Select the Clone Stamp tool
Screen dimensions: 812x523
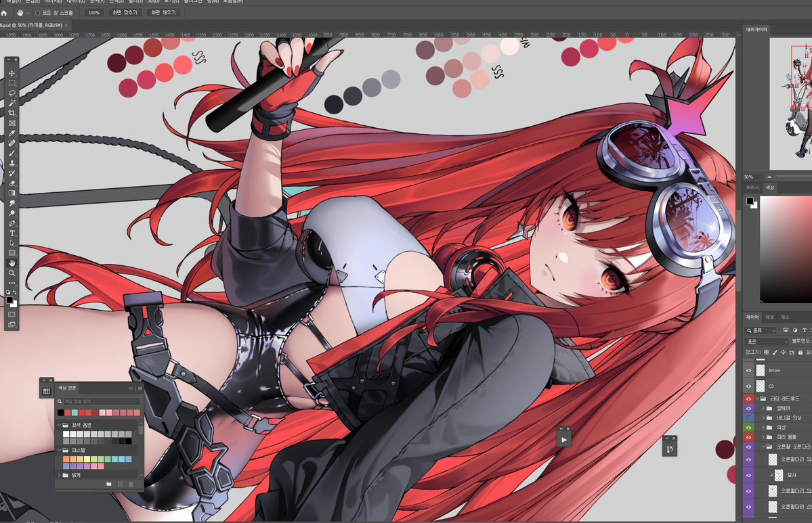click(x=12, y=163)
